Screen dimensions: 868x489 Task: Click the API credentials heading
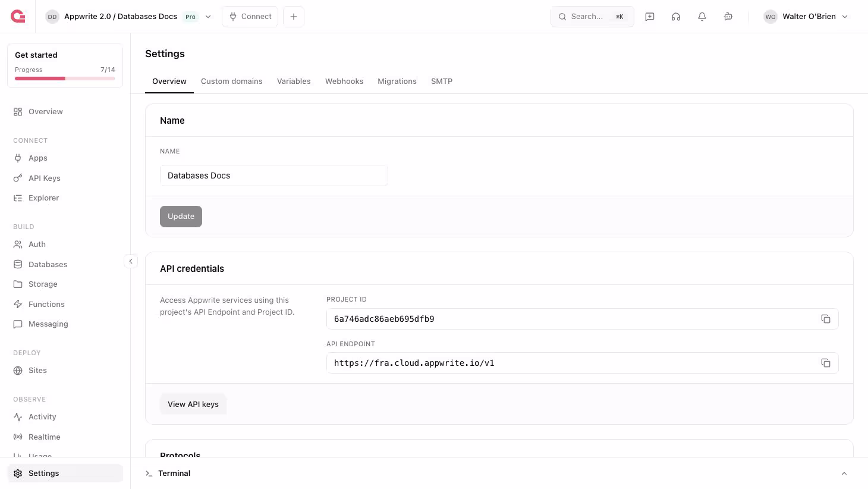[192, 269]
